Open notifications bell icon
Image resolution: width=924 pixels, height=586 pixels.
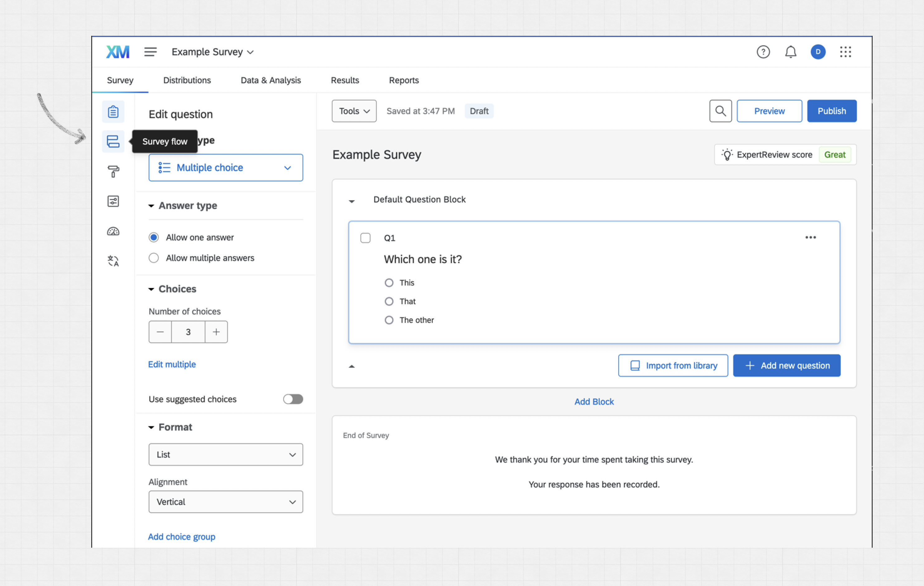coord(790,52)
